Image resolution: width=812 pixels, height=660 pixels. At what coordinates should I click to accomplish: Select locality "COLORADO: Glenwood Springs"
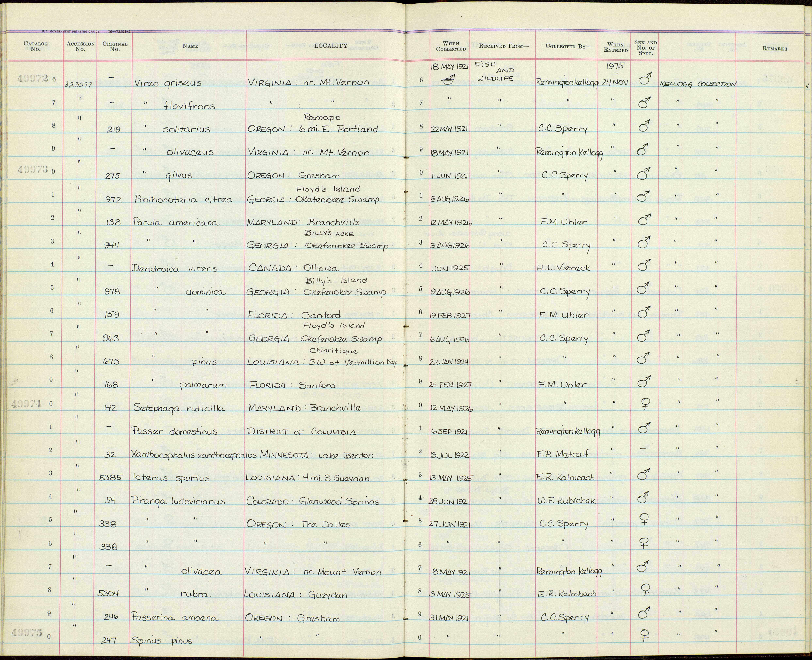pos(313,502)
